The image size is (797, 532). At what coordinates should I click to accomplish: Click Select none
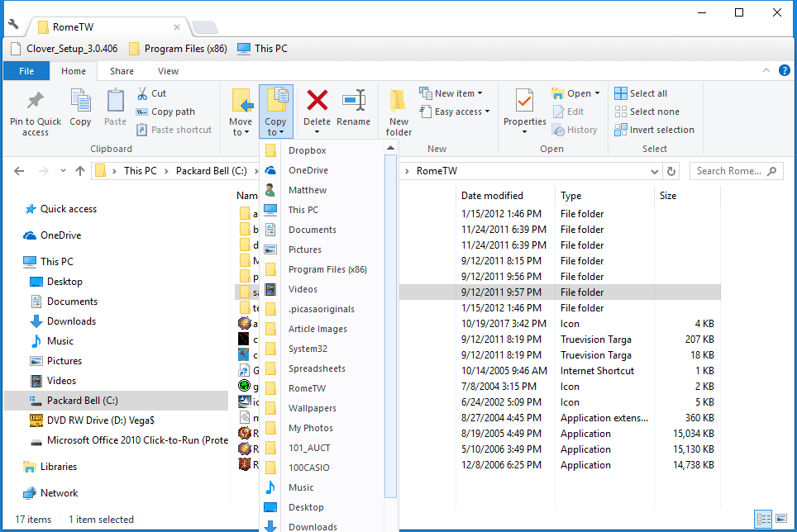pyautogui.click(x=647, y=112)
